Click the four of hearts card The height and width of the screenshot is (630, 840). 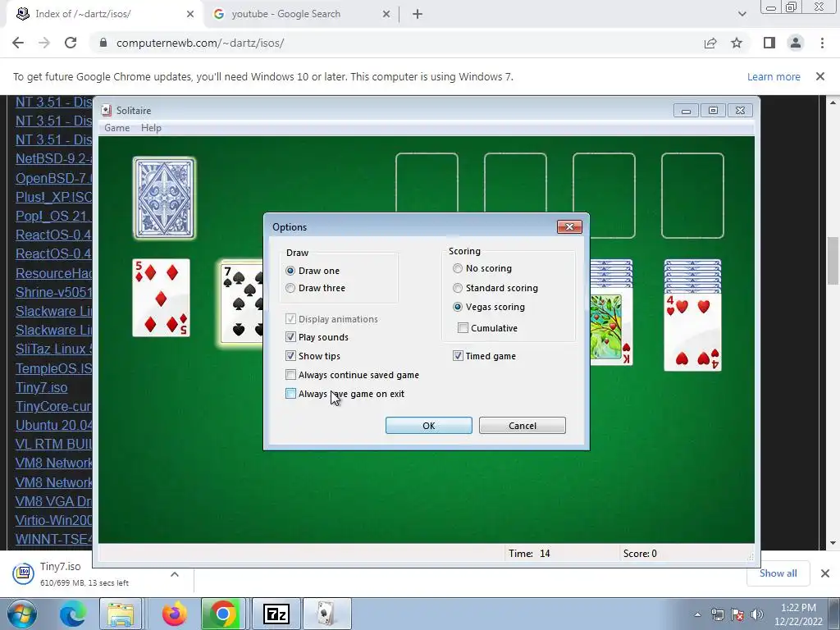coord(692,331)
